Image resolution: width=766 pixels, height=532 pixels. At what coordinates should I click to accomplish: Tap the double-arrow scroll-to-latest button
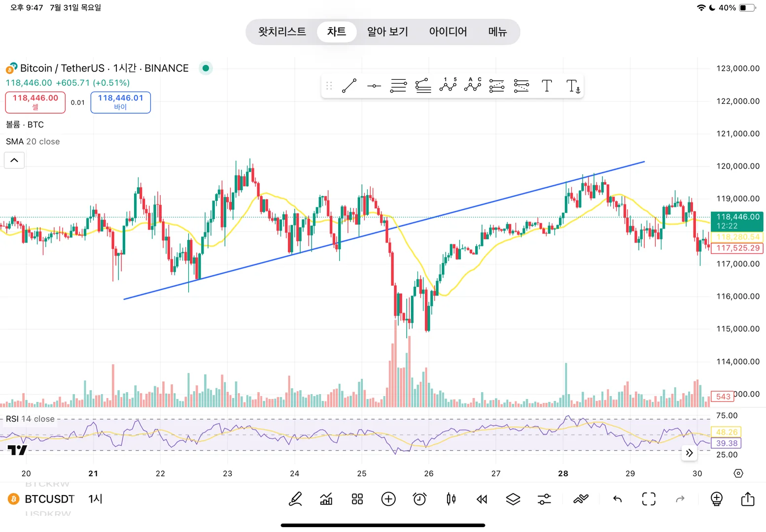[x=689, y=453]
